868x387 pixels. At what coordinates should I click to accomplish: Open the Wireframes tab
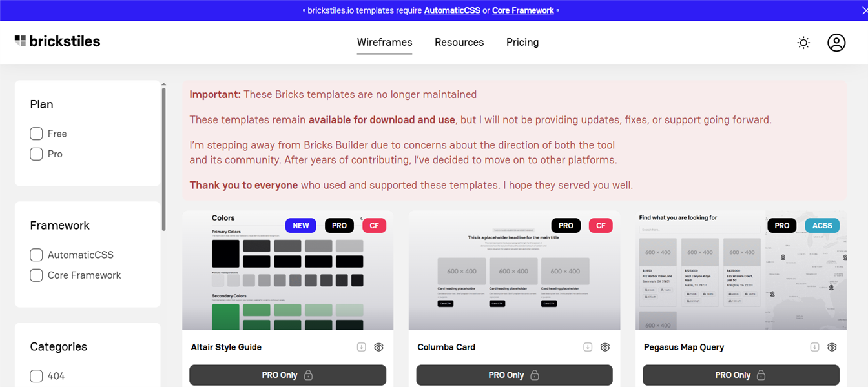[x=384, y=43]
